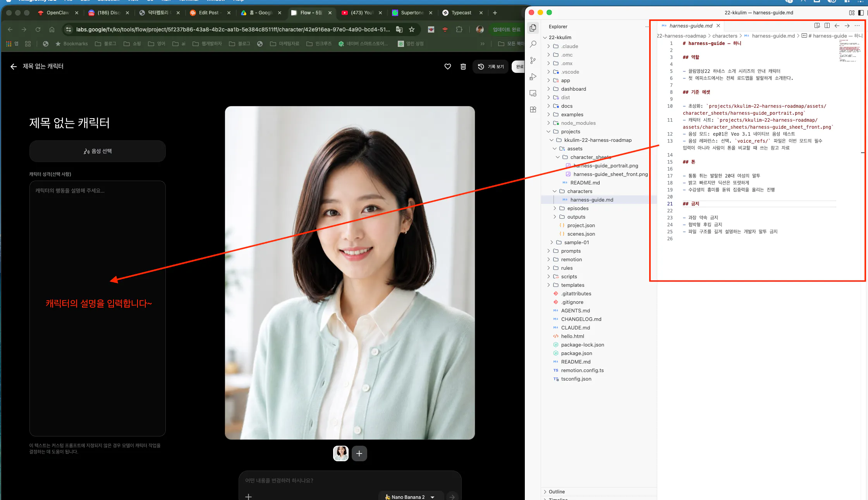Select the character thumbnail under the portrait
The height and width of the screenshot is (500, 868).
click(341, 453)
